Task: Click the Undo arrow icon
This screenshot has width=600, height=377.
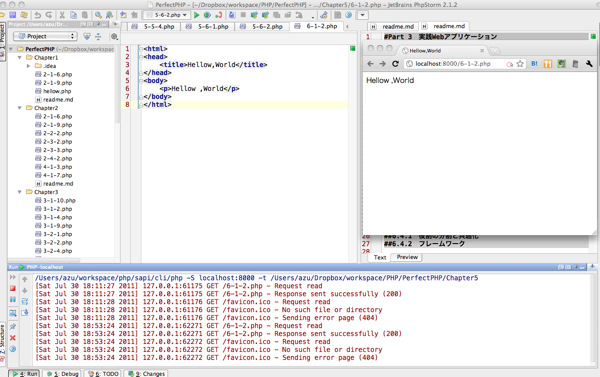Action: click(x=38, y=15)
